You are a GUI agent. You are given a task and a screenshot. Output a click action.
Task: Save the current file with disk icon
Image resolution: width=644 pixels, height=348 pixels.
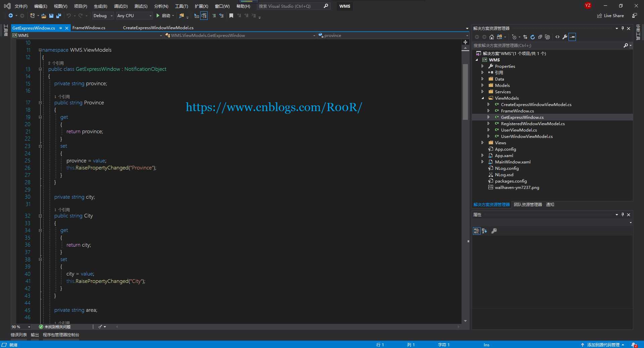coord(51,16)
